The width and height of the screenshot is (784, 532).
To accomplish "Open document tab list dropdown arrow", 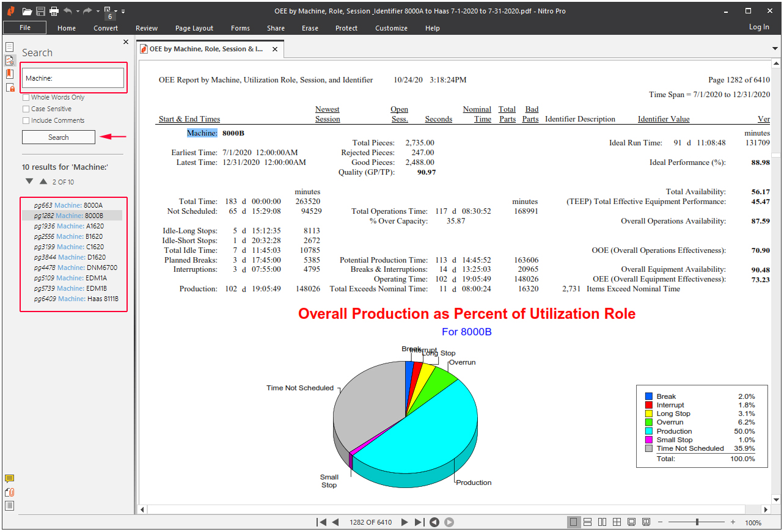I will pyautogui.click(x=775, y=49).
